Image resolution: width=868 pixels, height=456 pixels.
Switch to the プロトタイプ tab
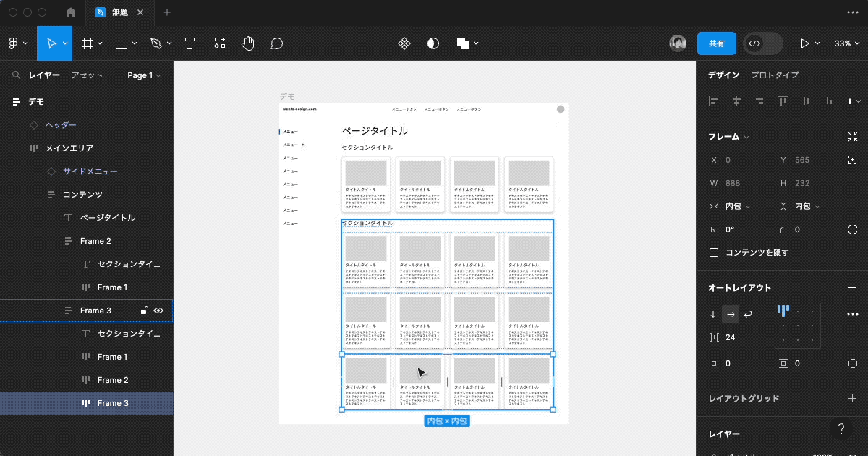tap(775, 75)
